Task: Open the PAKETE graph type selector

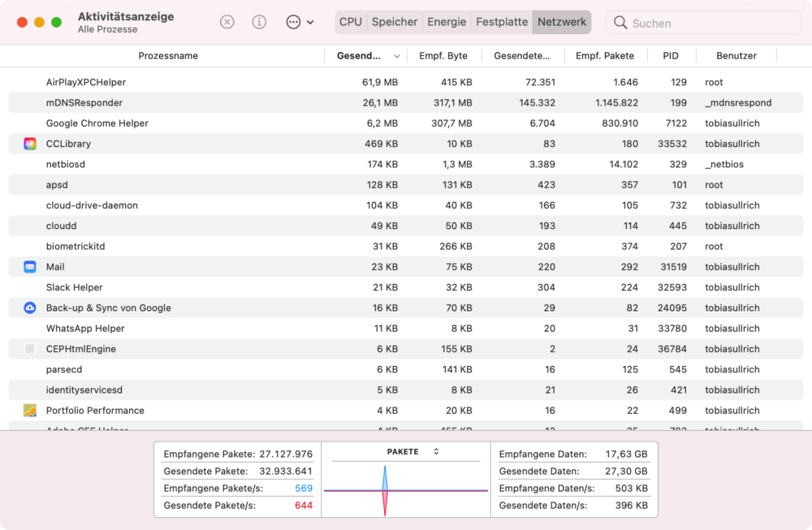Action: click(x=412, y=452)
